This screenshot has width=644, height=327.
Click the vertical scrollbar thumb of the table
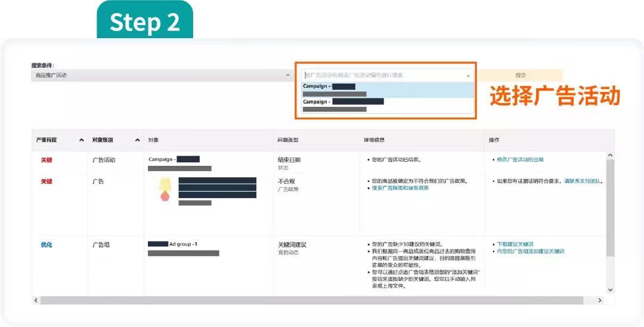[611, 208]
